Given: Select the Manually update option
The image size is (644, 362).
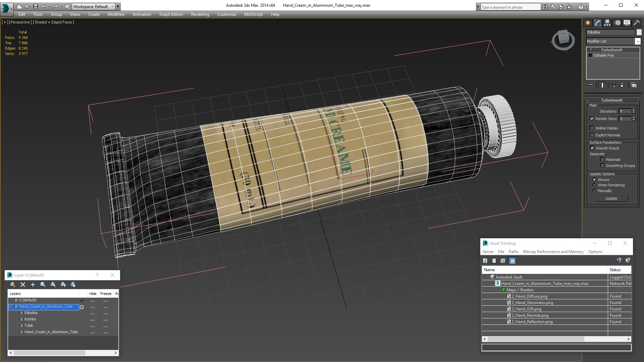Looking at the screenshot, I should (594, 191).
